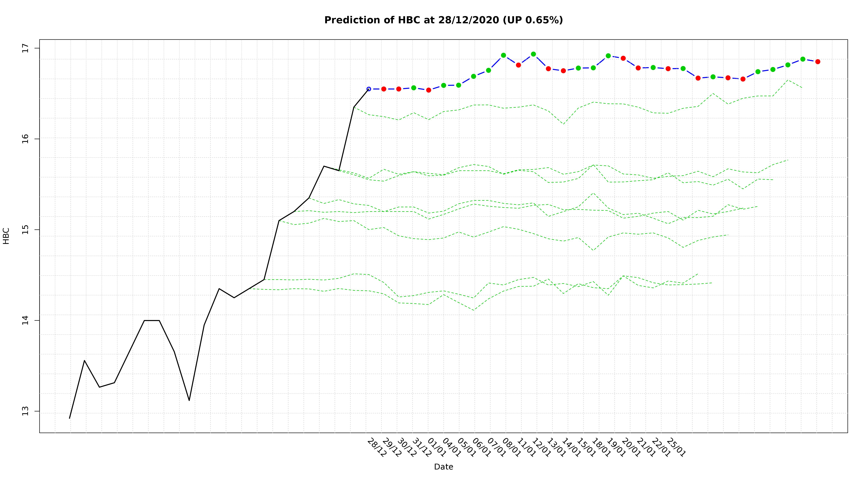Click the '17' y-axis tick label
The height and width of the screenshot is (482, 868).
click(x=26, y=49)
